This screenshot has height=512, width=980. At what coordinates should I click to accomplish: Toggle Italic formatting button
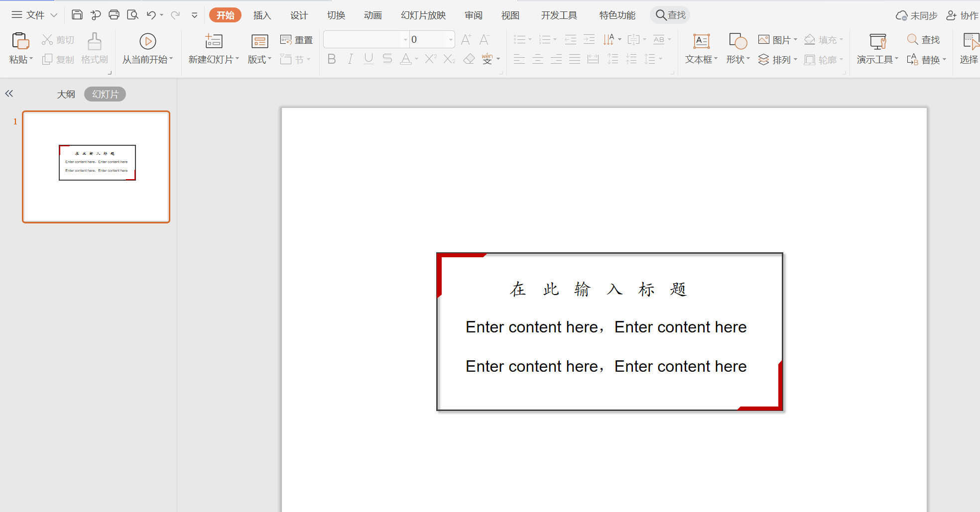pos(350,59)
